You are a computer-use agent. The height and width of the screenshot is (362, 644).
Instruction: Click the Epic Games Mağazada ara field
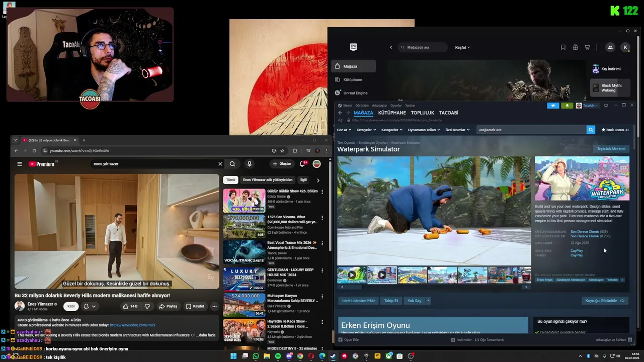pyautogui.click(x=423, y=47)
